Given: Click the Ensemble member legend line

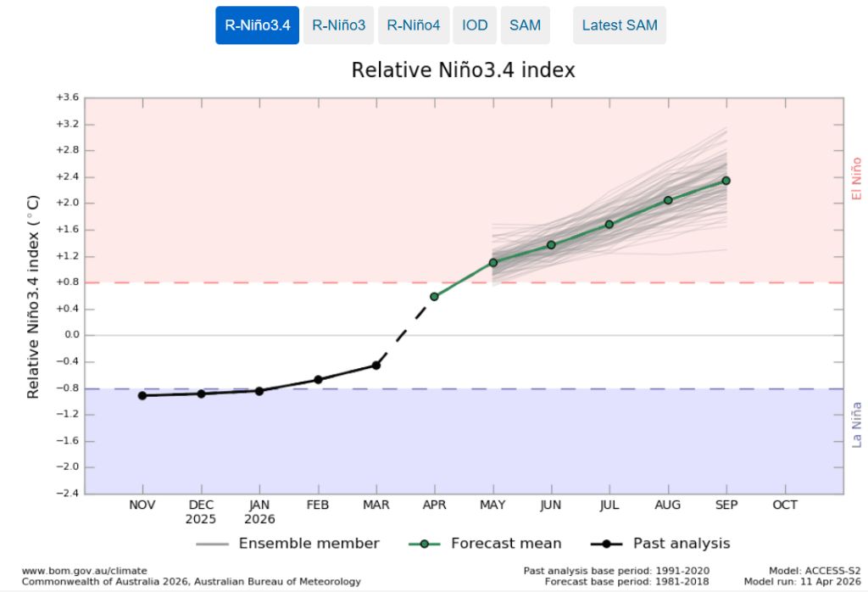Looking at the screenshot, I should point(214,544).
